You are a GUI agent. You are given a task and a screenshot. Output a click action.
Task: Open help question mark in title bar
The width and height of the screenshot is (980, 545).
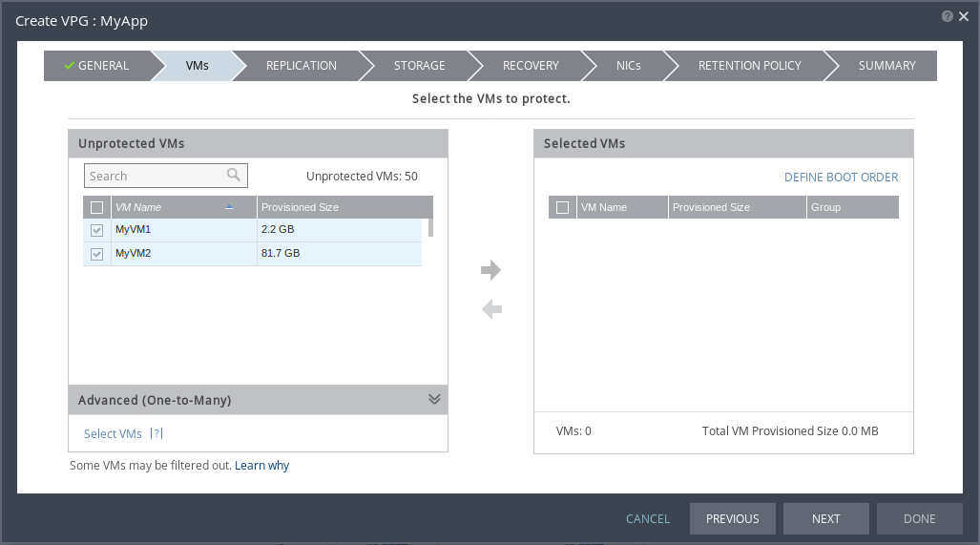(x=947, y=17)
